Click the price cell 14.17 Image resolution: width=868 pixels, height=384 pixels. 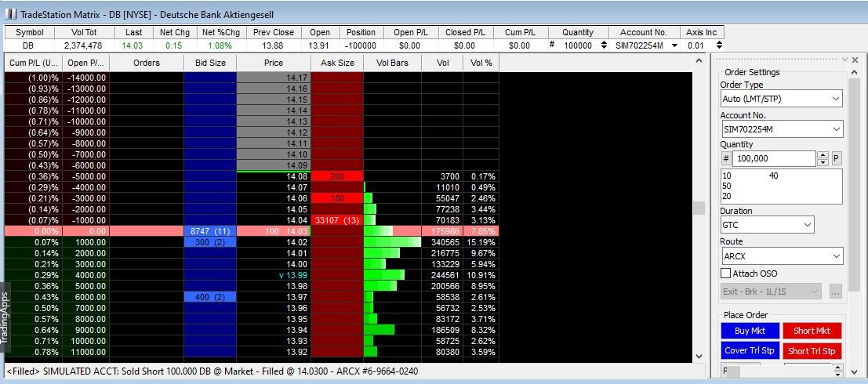(274, 78)
